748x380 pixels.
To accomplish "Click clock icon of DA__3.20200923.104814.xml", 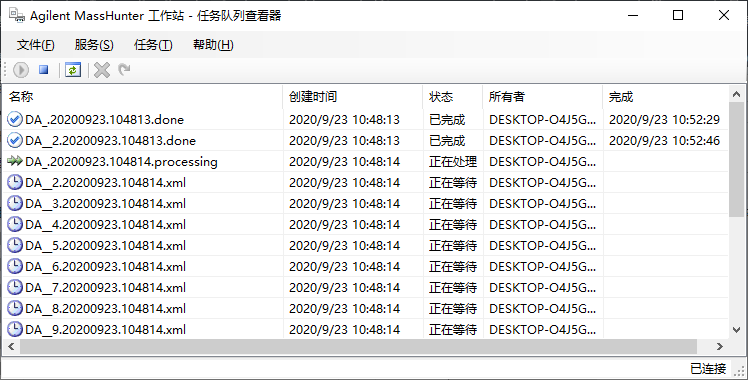I will tap(15, 203).
